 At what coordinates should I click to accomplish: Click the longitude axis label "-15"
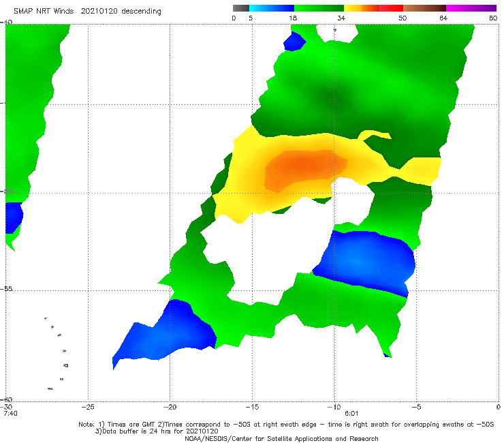(x=252, y=407)
